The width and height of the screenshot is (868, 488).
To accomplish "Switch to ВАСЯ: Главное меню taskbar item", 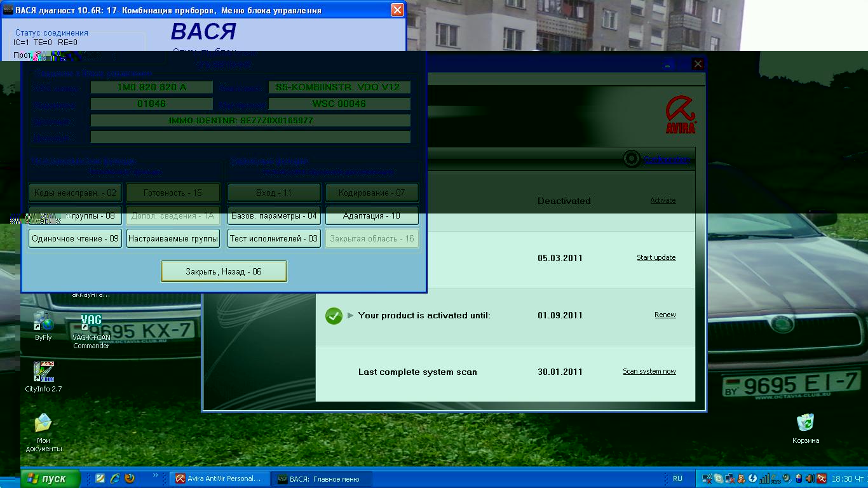I will (321, 478).
